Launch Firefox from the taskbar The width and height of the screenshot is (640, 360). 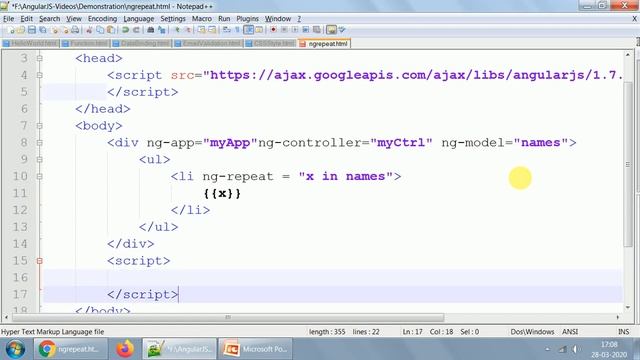[x=124, y=349]
